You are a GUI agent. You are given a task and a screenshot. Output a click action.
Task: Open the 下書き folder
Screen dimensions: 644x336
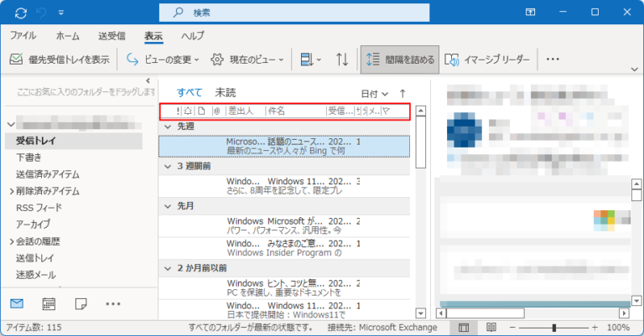tap(29, 158)
